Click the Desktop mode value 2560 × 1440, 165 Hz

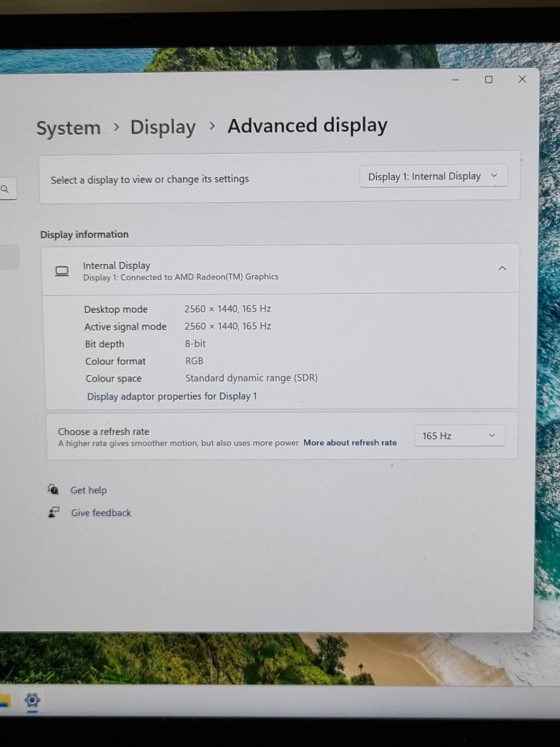point(227,309)
